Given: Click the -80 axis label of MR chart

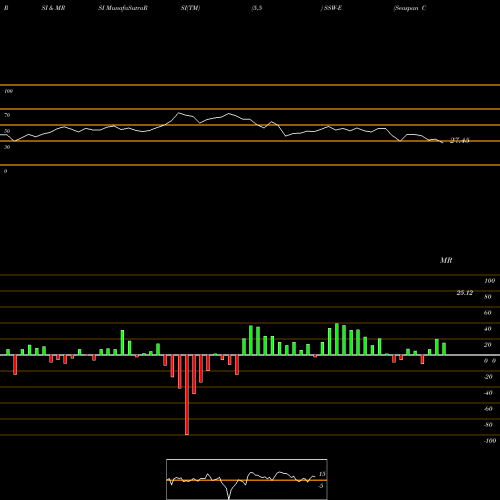Looking at the screenshot, I should (488, 425).
